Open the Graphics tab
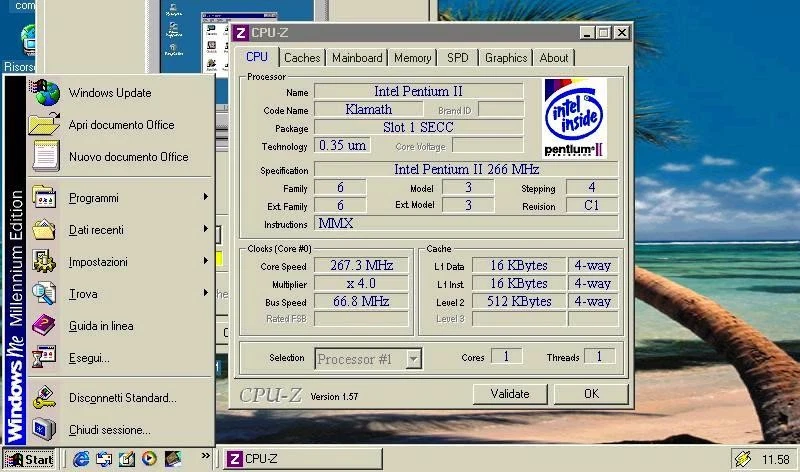The height and width of the screenshot is (472, 800). point(506,58)
